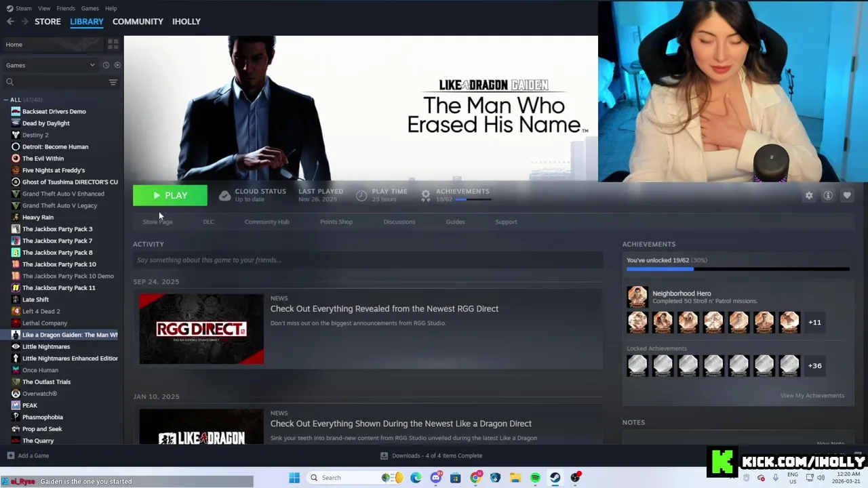This screenshot has height=488, width=868.
Task: Select The Quarry in the game list
Action: pyautogui.click(x=38, y=441)
